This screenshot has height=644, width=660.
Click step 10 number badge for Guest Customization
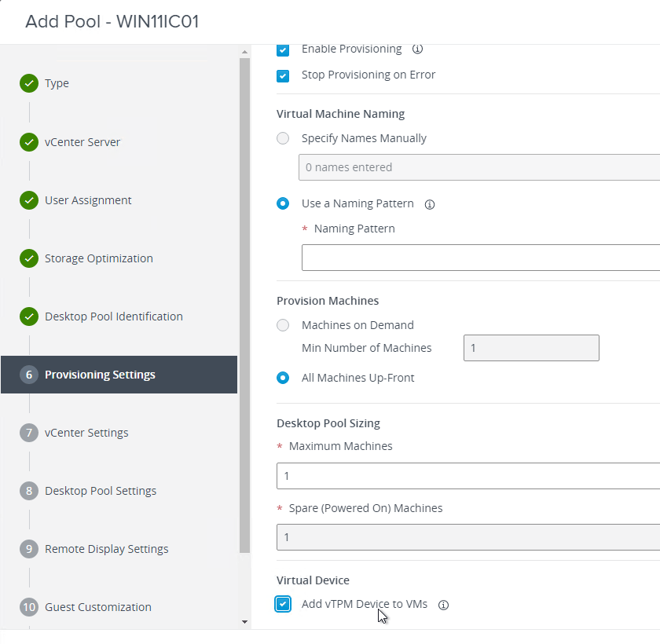click(29, 607)
